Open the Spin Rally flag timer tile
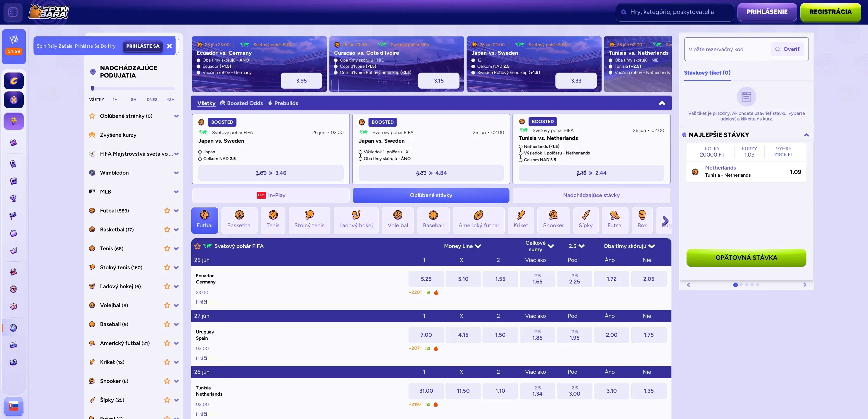The width and height of the screenshot is (868, 419). [14, 46]
